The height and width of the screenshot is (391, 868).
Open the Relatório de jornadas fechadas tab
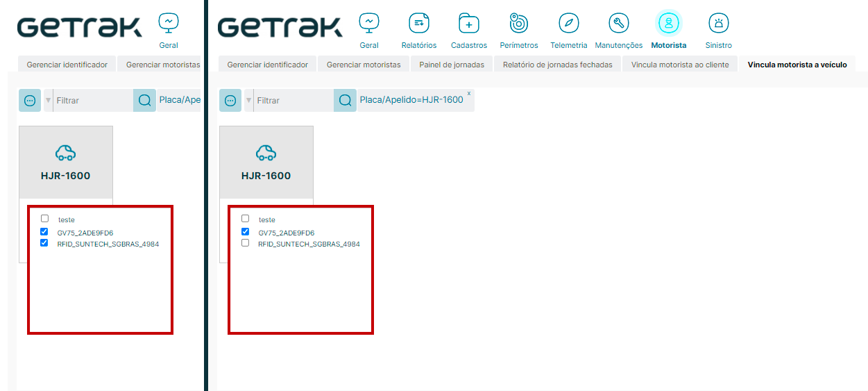point(557,65)
